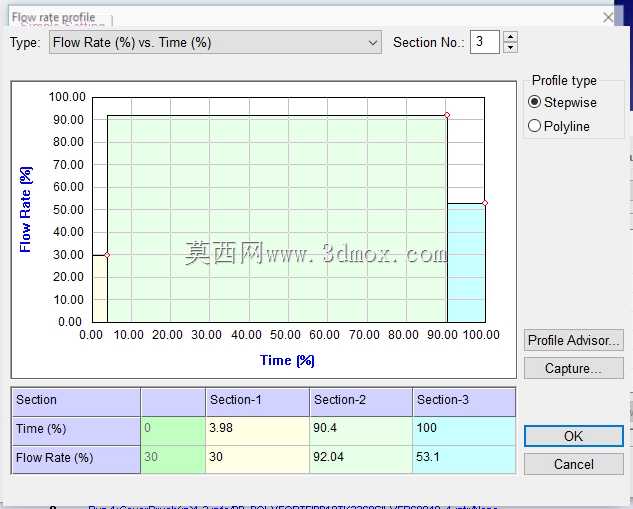Click the cyan Section-3 area in chart

(466, 263)
